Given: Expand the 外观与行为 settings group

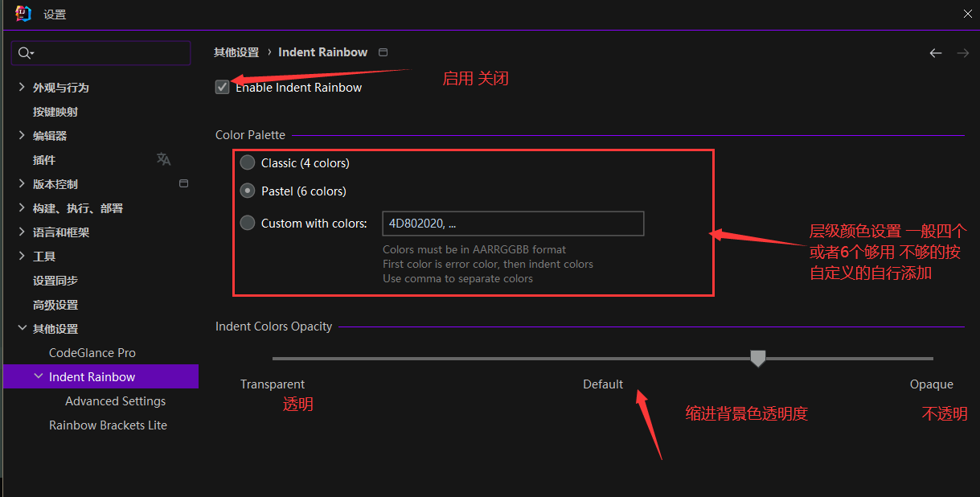Looking at the screenshot, I should (22, 87).
